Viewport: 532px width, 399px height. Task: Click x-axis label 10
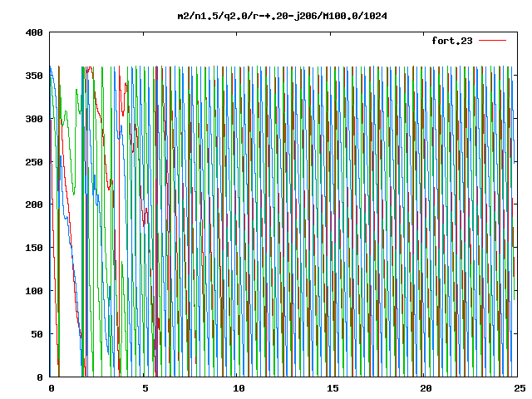click(239, 388)
